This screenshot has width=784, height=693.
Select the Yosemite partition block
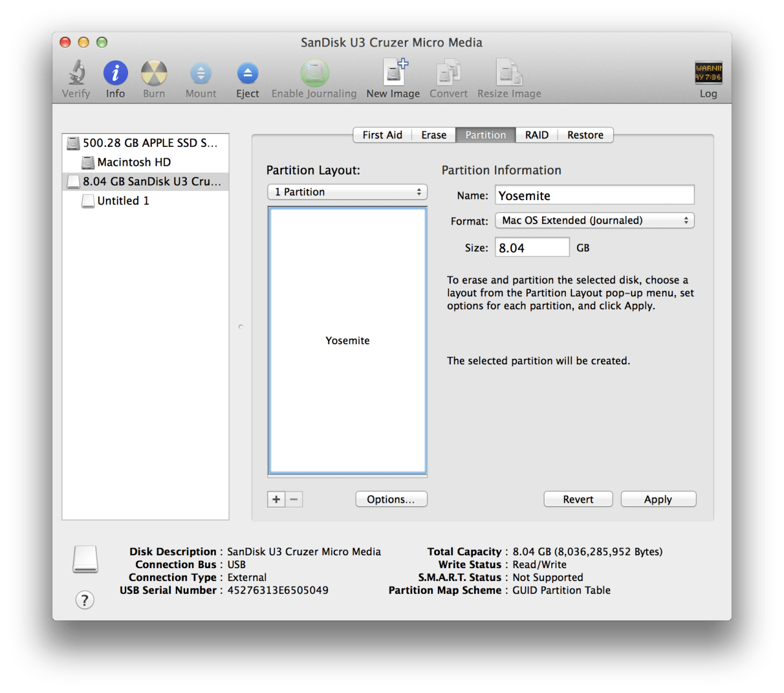coord(347,340)
